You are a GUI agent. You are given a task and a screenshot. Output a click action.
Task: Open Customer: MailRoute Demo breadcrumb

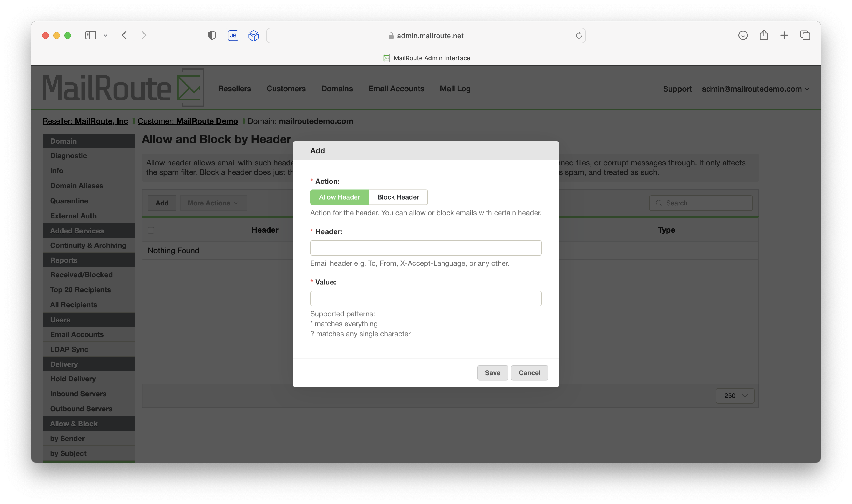[187, 121]
